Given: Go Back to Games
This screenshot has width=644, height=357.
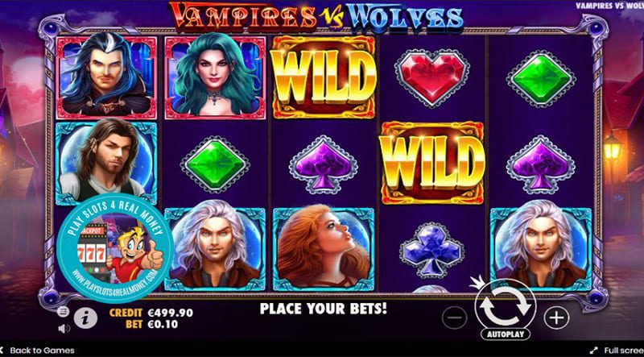Looking at the screenshot, I should [37, 351].
